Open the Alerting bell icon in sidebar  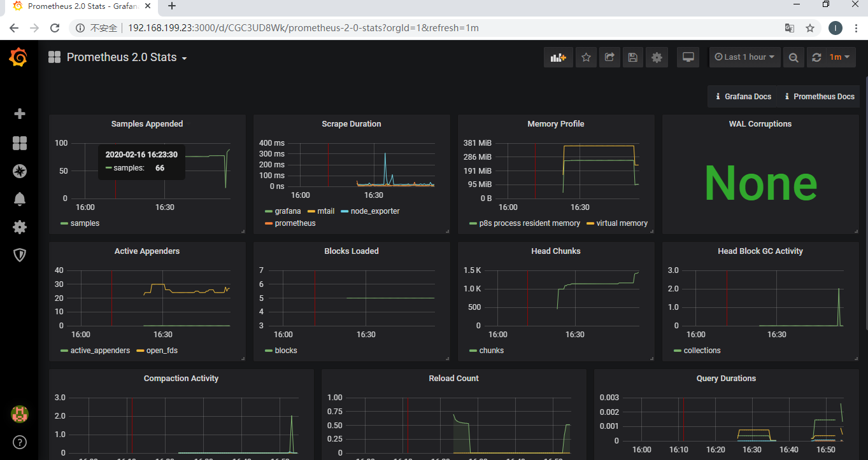click(x=20, y=199)
